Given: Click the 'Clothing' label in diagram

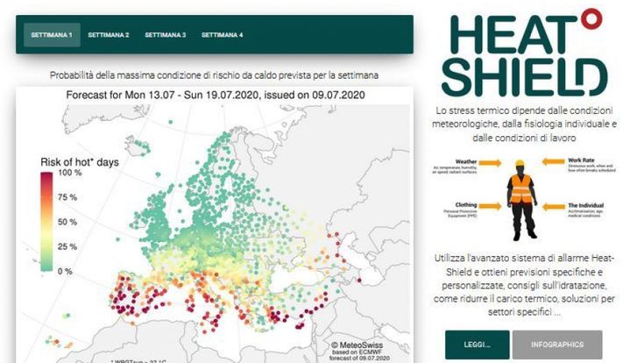Looking at the screenshot, I should [466, 204].
